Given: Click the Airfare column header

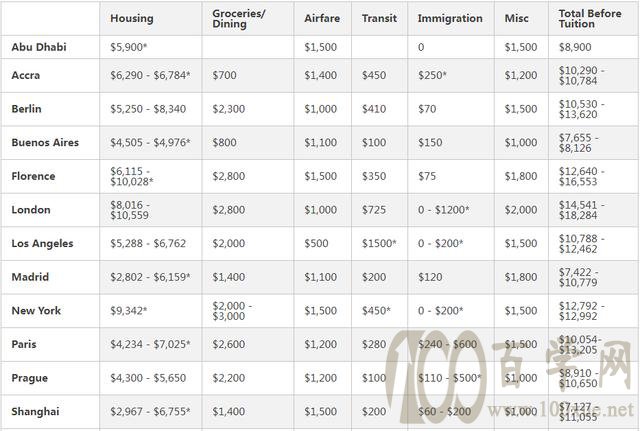Looking at the screenshot, I should coord(322,18).
